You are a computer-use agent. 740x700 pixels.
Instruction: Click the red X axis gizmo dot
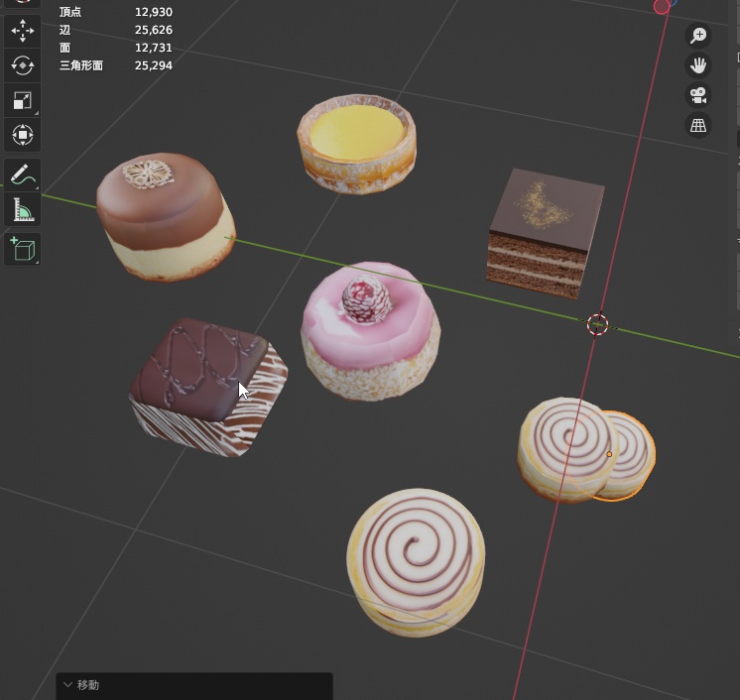click(662, 7)
